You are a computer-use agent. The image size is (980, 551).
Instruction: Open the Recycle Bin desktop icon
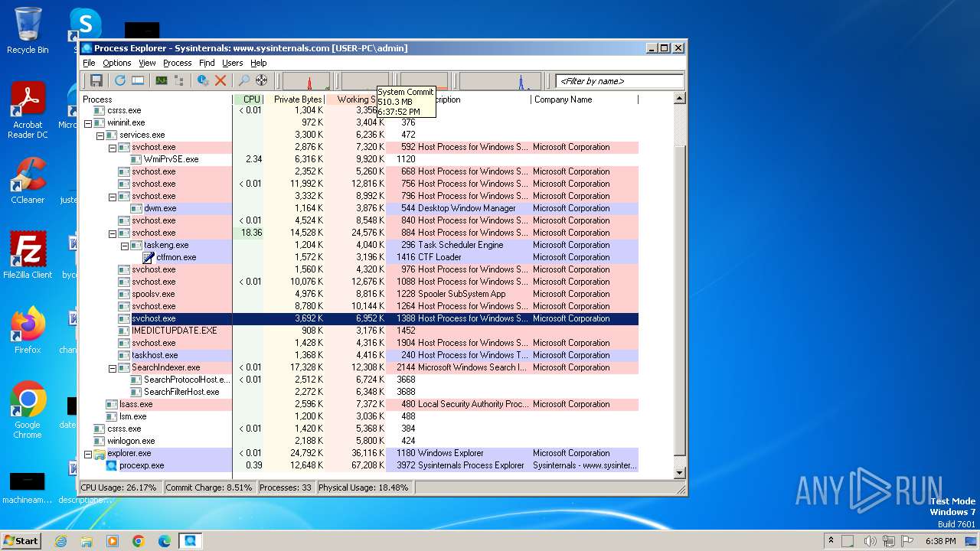tap(28, 31)
